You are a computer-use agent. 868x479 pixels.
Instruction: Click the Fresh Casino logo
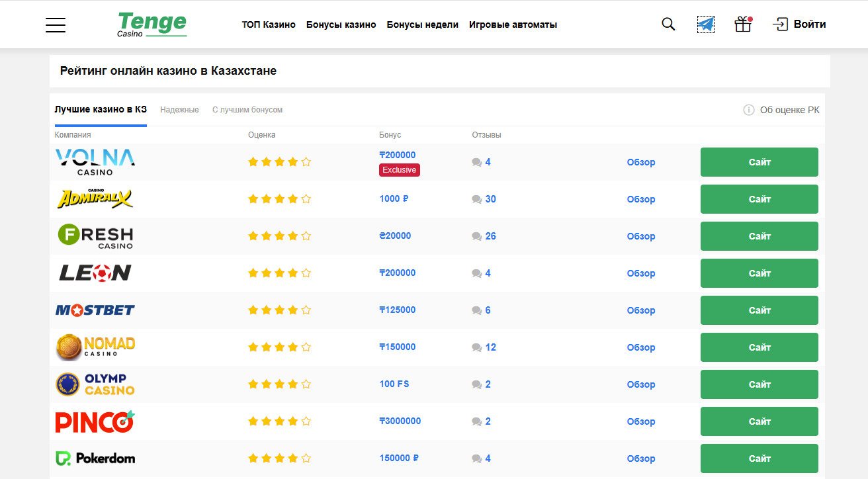tap(95, 236)
